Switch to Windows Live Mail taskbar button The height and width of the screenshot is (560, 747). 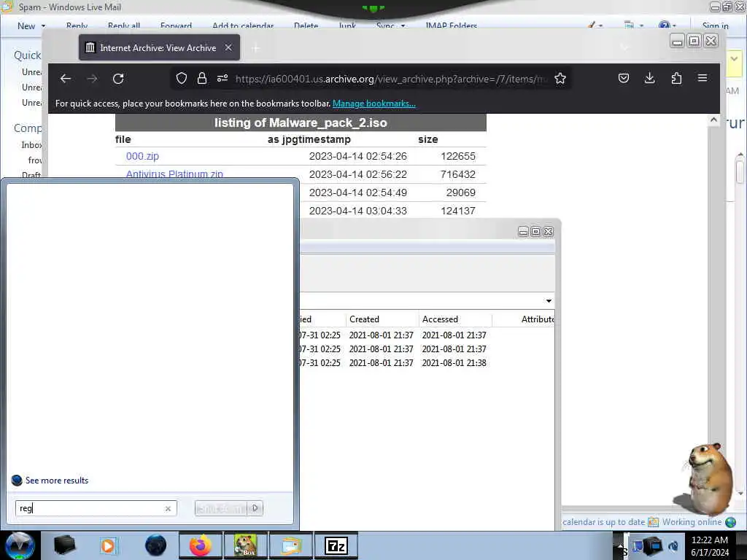291,545
